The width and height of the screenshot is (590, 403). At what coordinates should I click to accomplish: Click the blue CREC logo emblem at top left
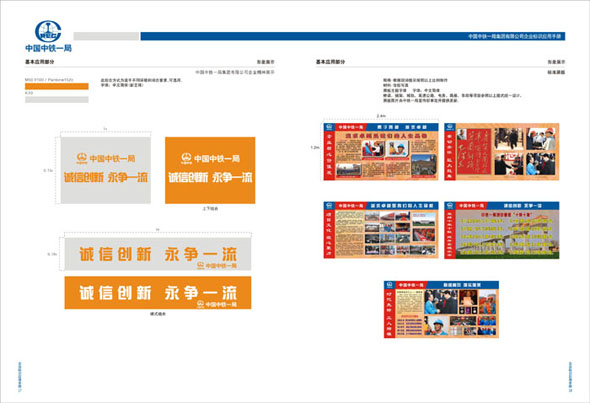[x=48, y=31]
